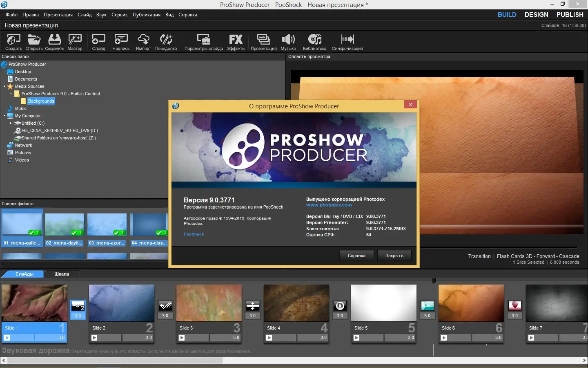Image resolution: width=588 pixels, height=368 pixels.
Task: Click the slide list horizontal scrollbar thumb
Action: point(115,360)
